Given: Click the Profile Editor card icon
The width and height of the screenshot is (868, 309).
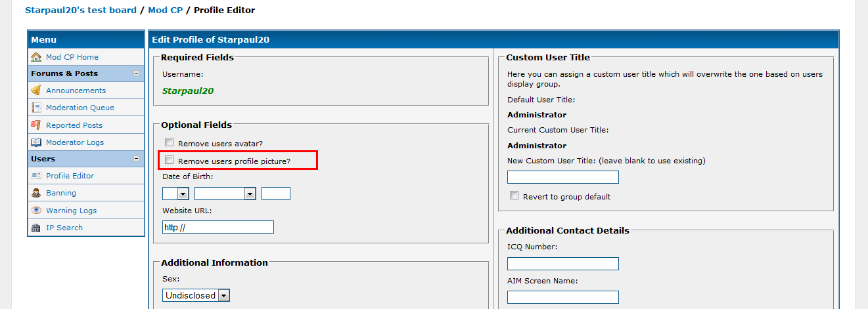Looking at the screenshot, I should point(36,176).
